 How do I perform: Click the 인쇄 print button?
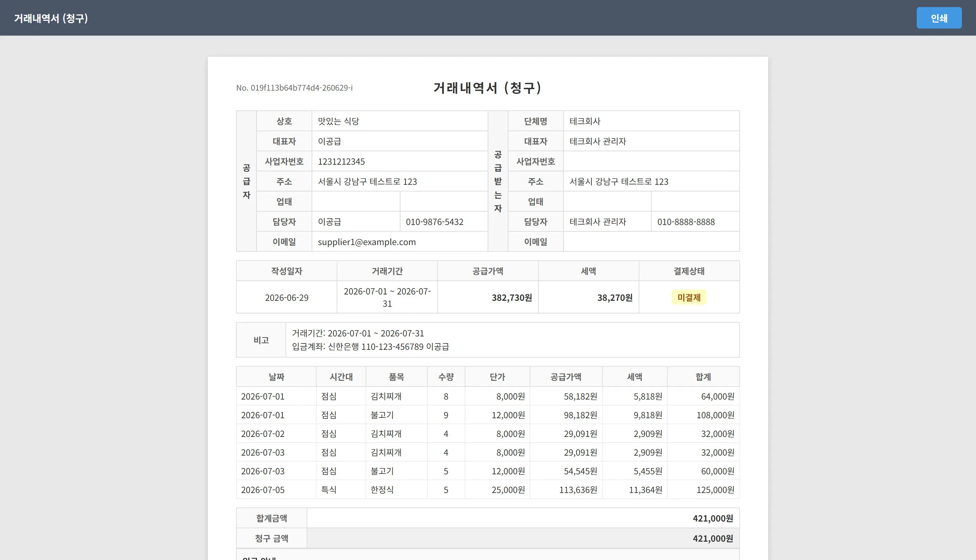[x=939, y=18]
